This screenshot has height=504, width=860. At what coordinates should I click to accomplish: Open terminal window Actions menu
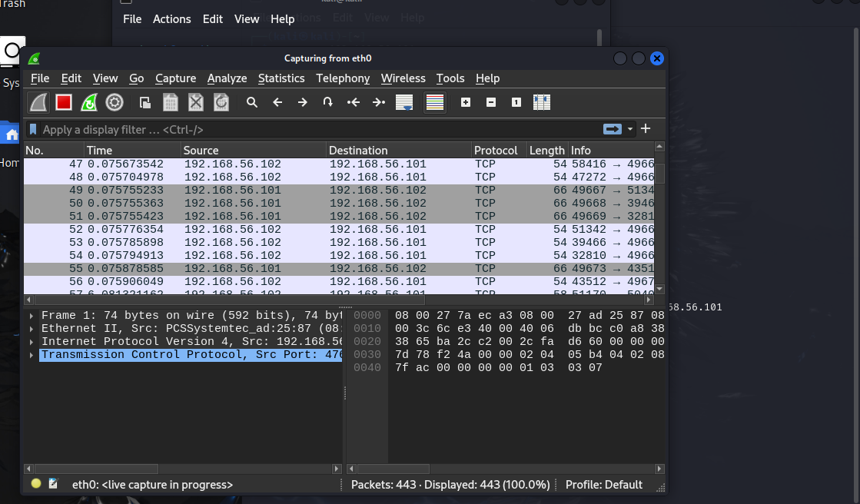click(171, 19)
